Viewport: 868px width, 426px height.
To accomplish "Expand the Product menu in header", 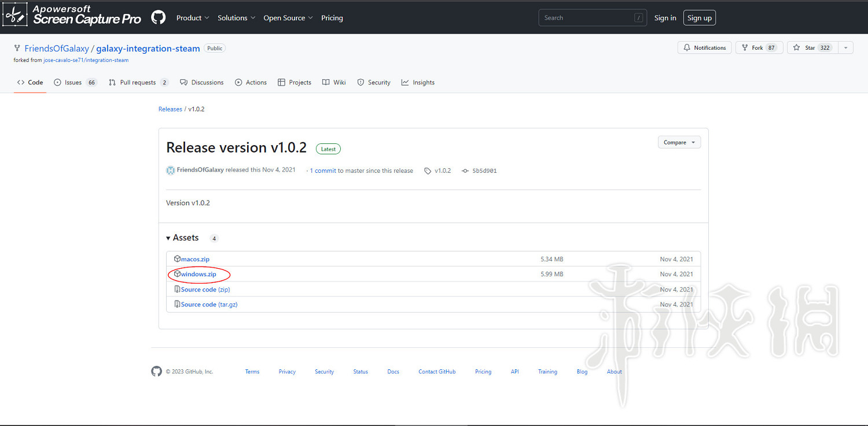I will pos(193,18).
